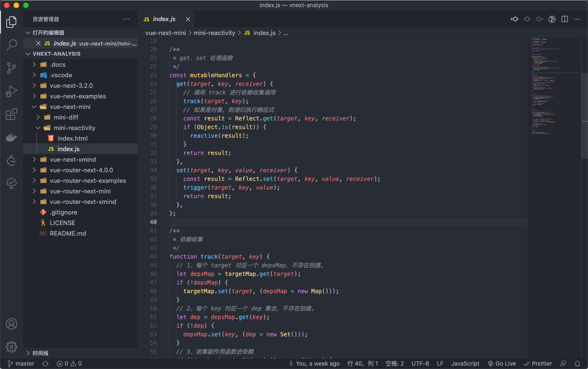Change end of line sequence LF
This screenshot has height=369, width=588.
[x=440, y=364]
